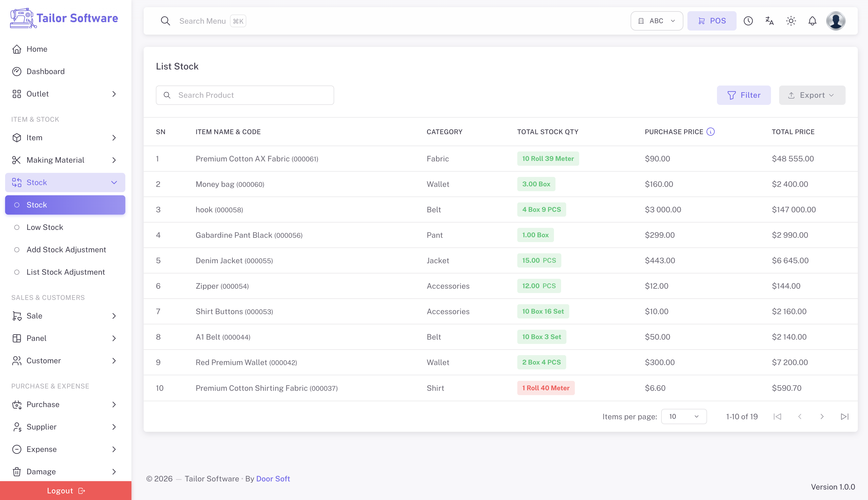The height and width of the screenshot is (500, 868).
Task: Go to the previous page arrow
Action: (x=800, y=416)
